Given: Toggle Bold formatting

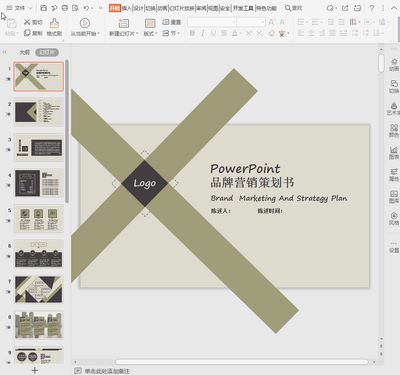Looking at the screenshot, I should pos(192,33).
